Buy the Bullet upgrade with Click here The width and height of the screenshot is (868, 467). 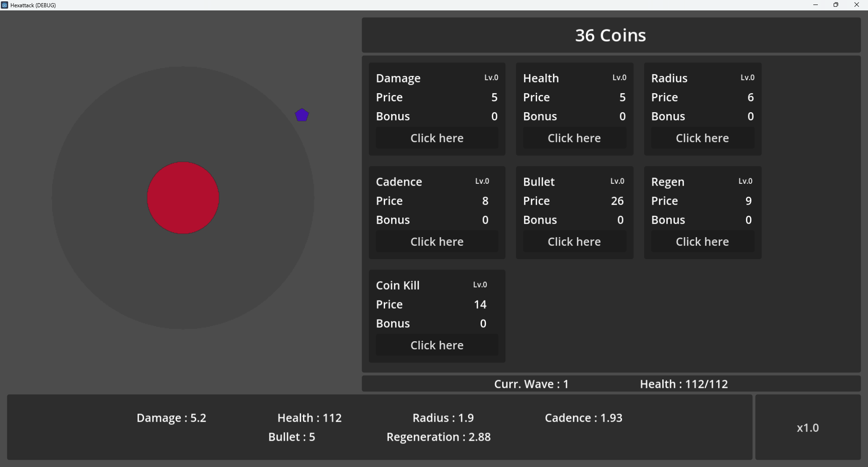574,242
